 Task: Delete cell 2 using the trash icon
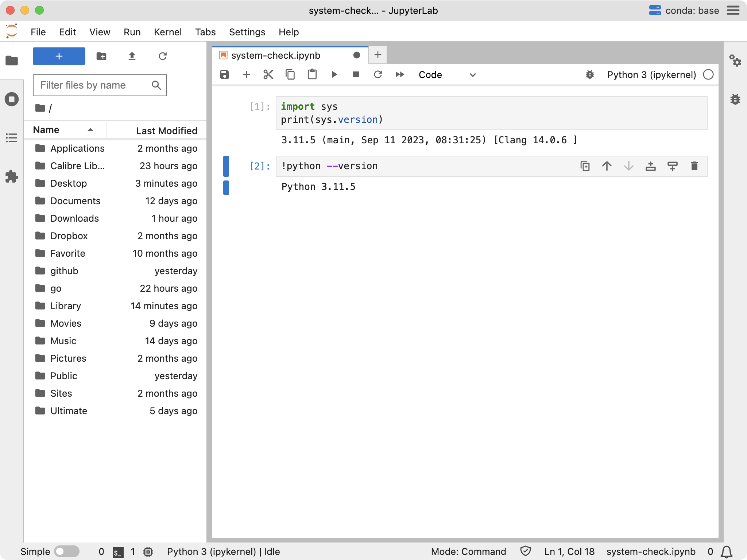[694, 166]
